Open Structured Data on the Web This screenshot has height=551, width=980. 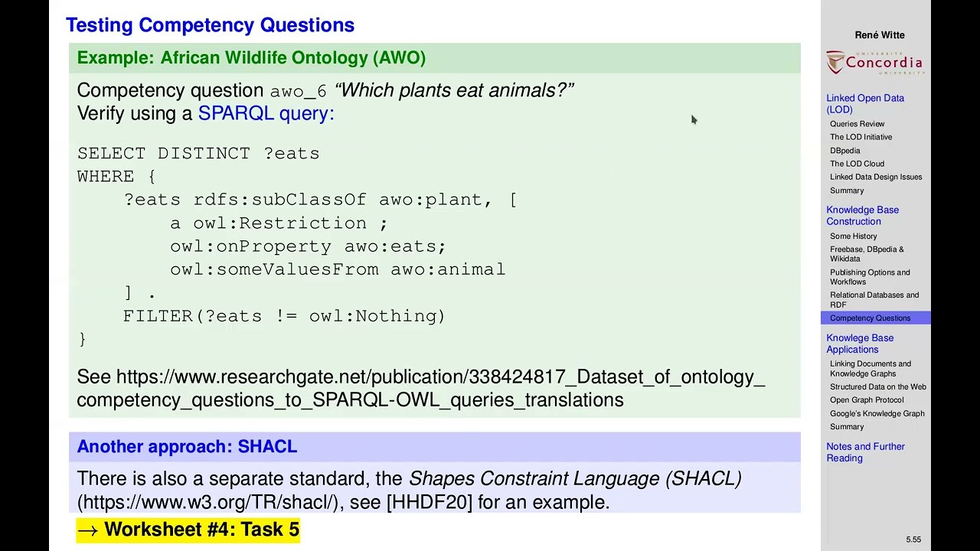click(877, 387)
